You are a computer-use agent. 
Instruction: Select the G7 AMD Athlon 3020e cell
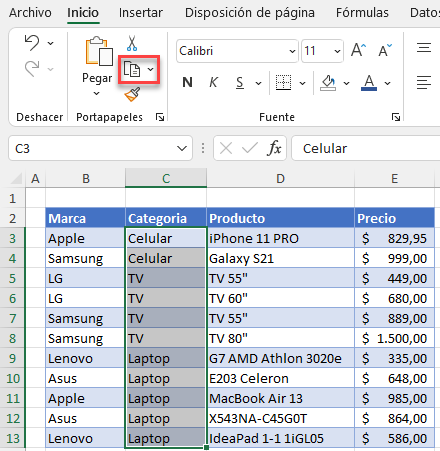click(x=280, y=359)
